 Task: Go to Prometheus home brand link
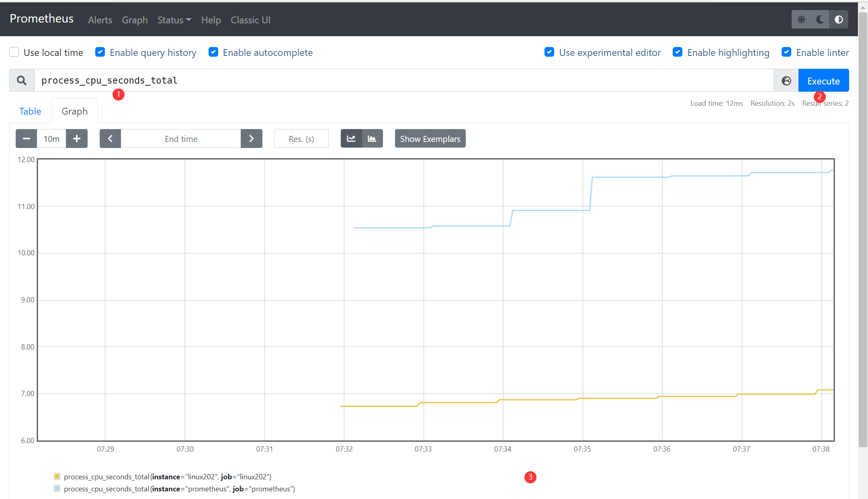pos(41,18)
